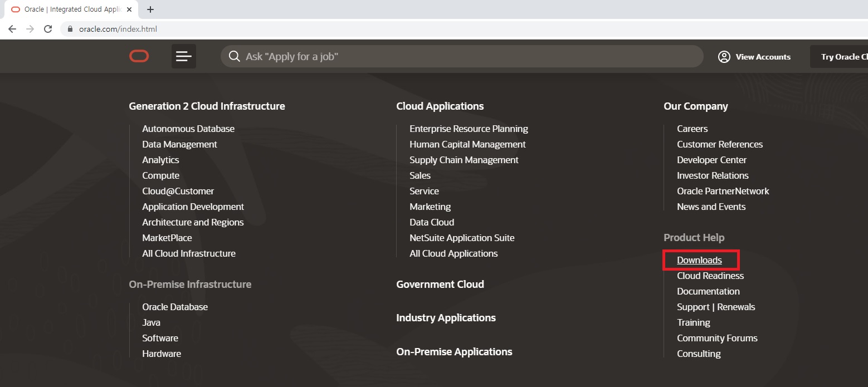
Task: Open the Downloads link
Action: pyautogui.click(x=699, y=260)
